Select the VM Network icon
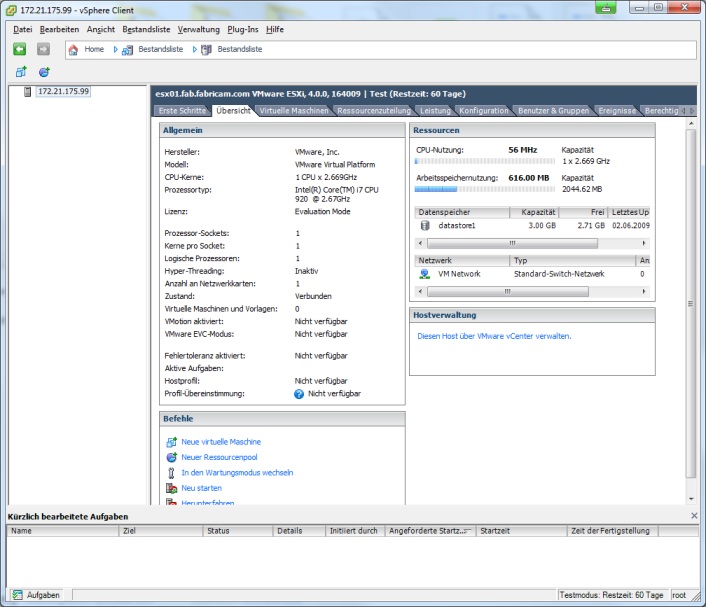Image resolution: width=706 pixels, height=607 pixels. [425, 273]
